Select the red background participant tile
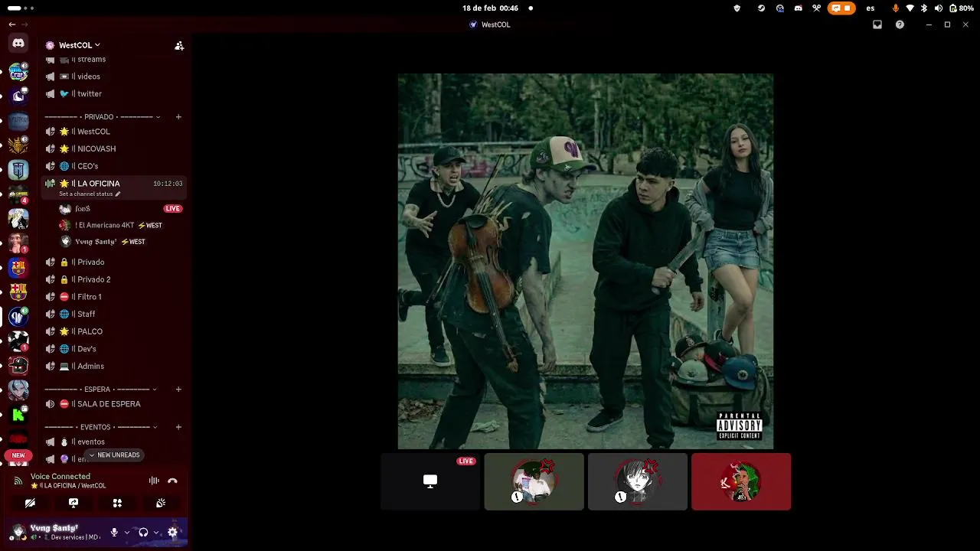Viewport: 980px width, 551px height. (741, 481)
